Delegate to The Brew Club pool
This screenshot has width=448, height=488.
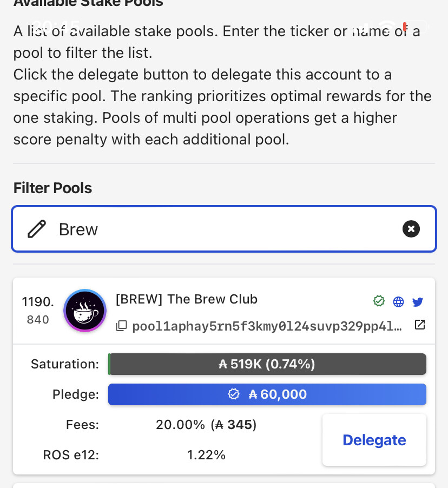(374, 440)
